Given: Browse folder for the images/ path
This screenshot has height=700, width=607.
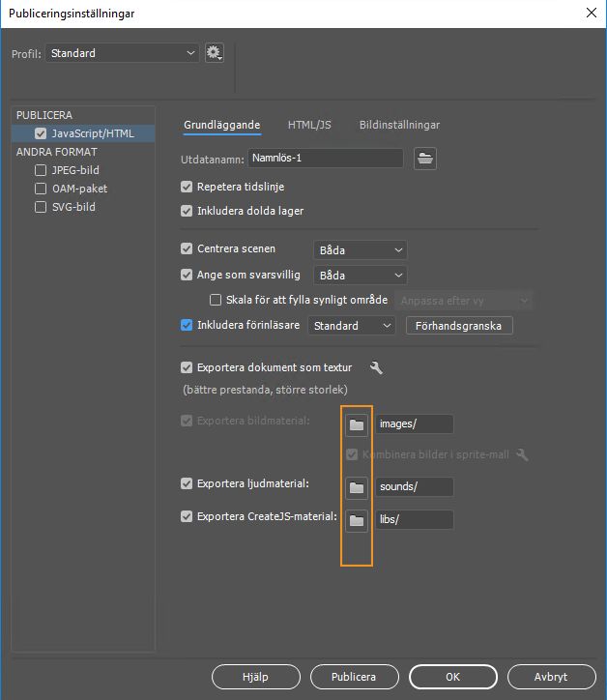Looking at the screenshot, I should tap(357, 424).
